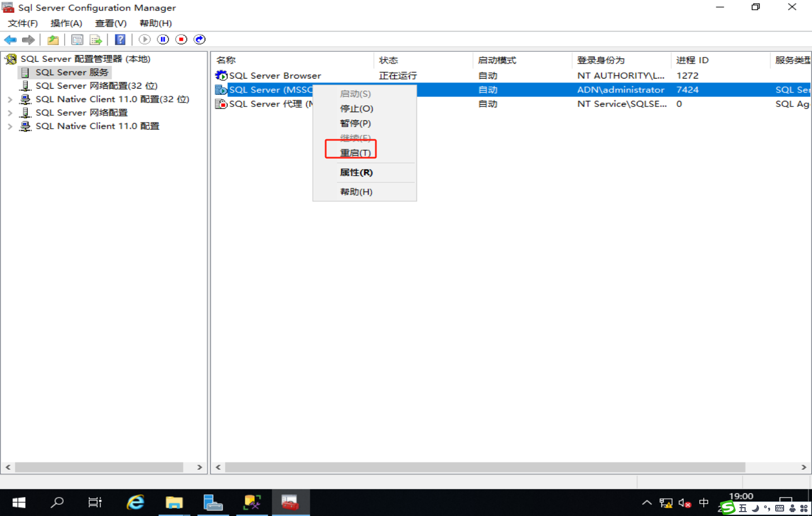Click the Export List toolbar icon
Image resolution: width=812 pixels, height=516 pixels.
pos(96,40)
